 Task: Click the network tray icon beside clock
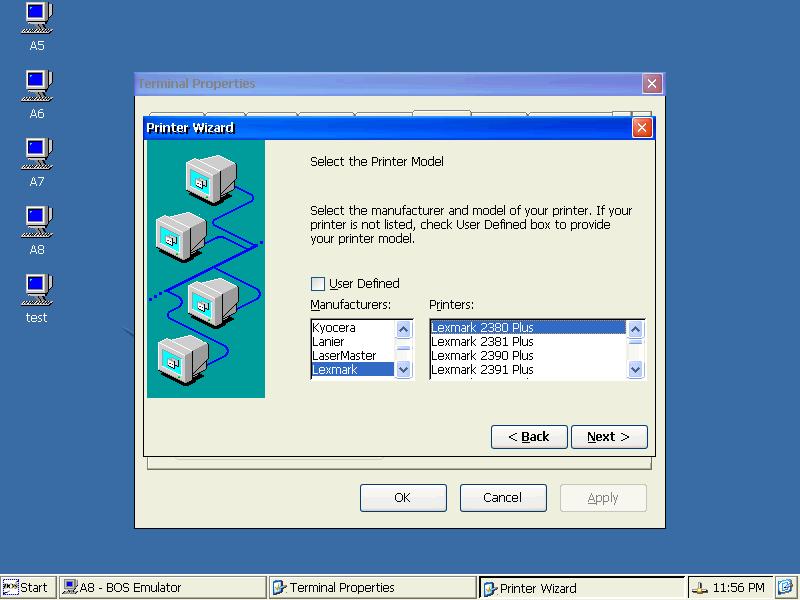pyautogui.click(x=700, y=588)
